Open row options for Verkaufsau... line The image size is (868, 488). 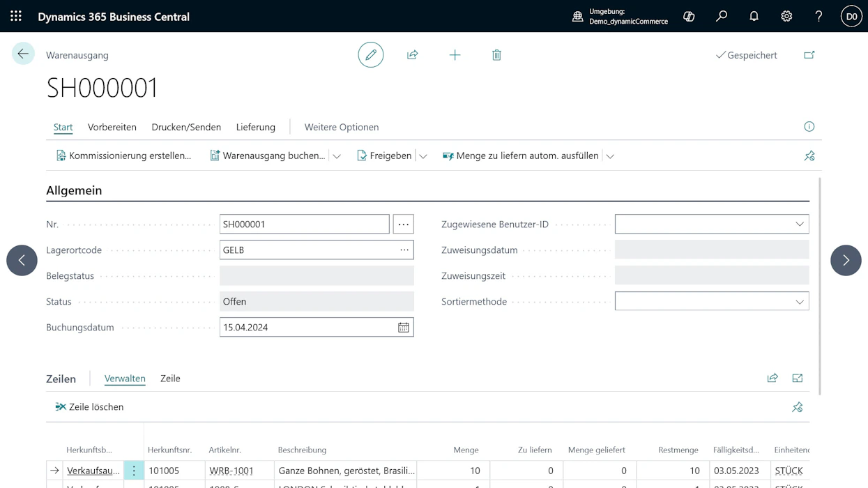[134, 471]
